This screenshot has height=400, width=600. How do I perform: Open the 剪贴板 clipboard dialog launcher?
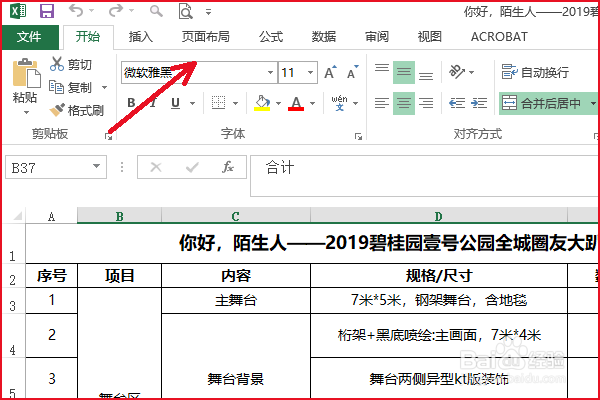coord(109,136)
